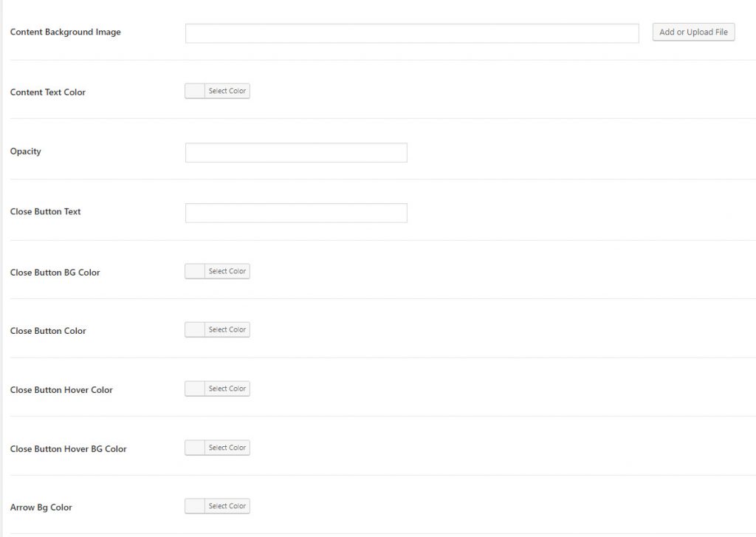Screen dimensions: 756x537
Task: Click the Close Button BG Color swatch
Action: point(195,272)
